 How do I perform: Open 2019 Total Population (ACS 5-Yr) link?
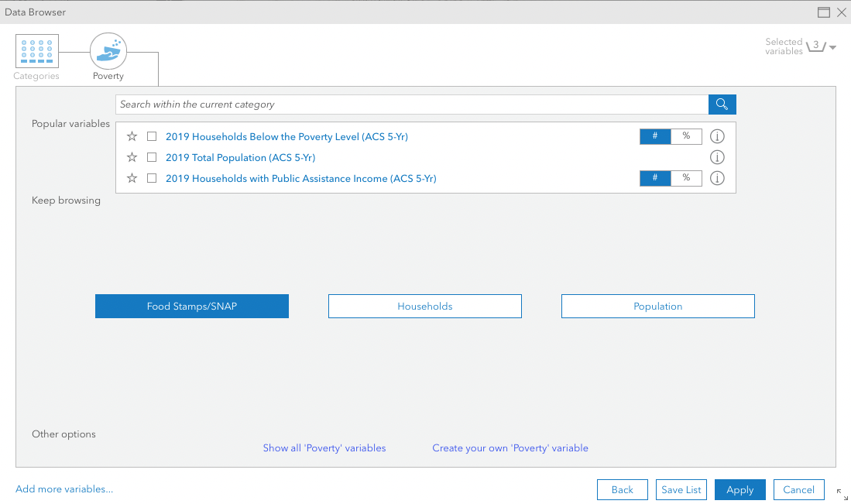tap(240, 157)
